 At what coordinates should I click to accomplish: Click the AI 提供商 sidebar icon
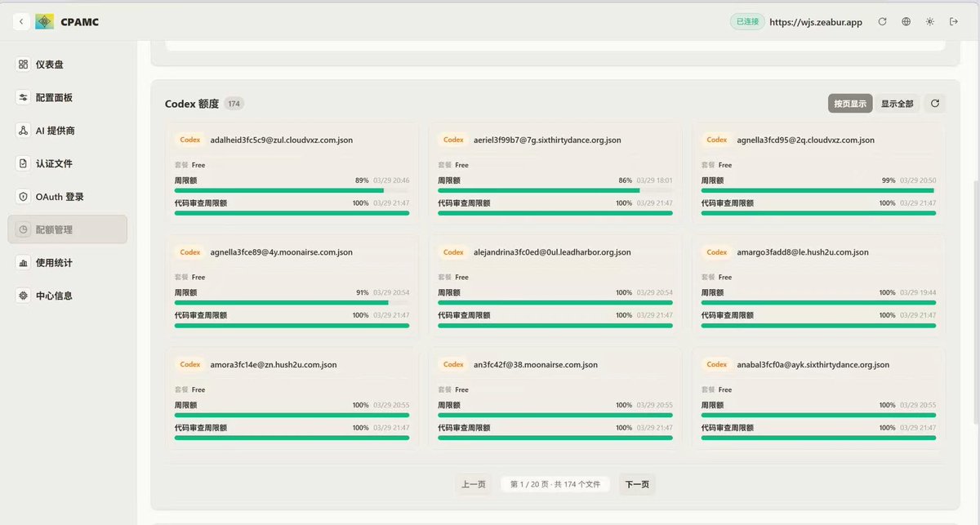(23, 131)
